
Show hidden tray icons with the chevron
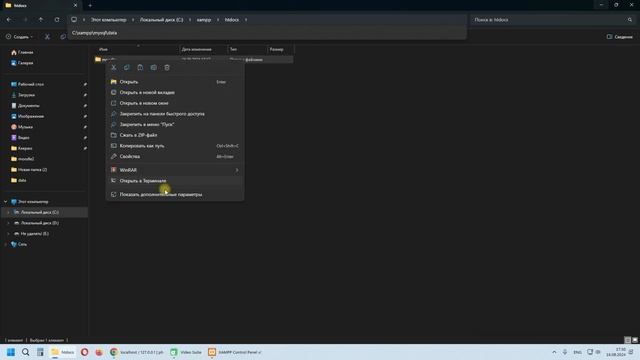(554, 352)
